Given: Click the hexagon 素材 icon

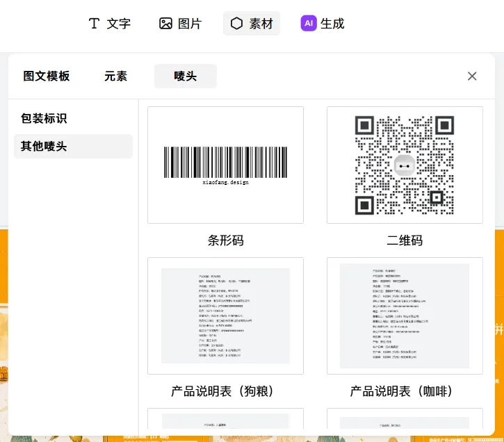Looking at the screenshot, I should click(236, 24).
